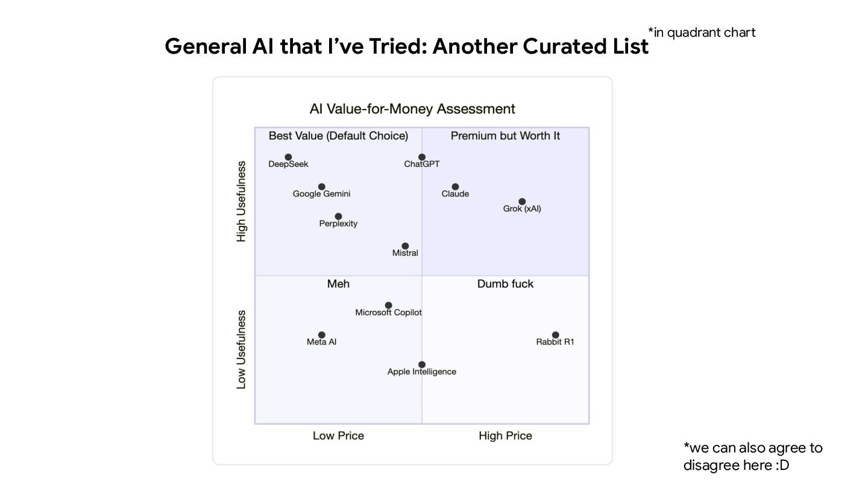
Task: Click the Claude data point dot
Action: click(455, 187)
